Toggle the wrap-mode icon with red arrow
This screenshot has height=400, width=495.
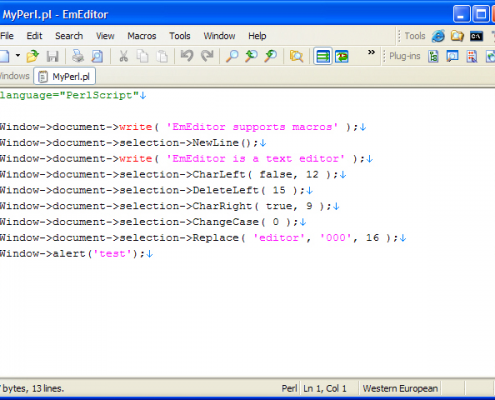[x=342, y=56]
